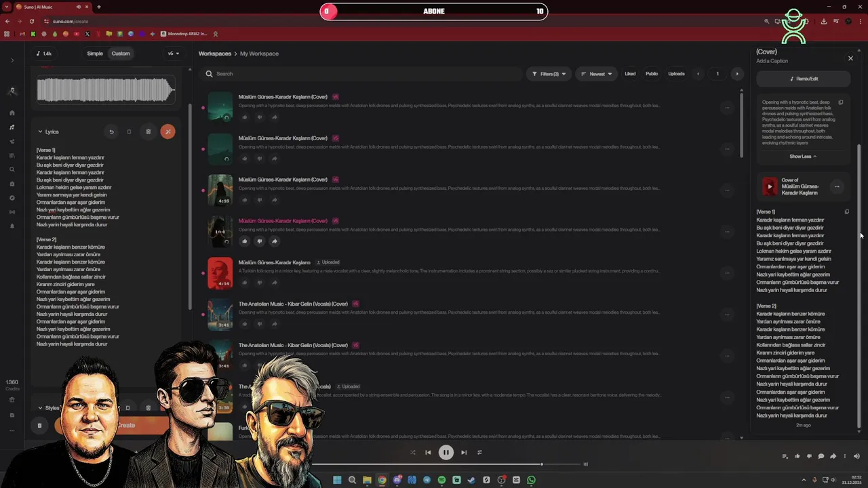Screen dimensions: 868x488
Task: Open the 4:14 red uploaded song thumbnail
Action: click(220, 272)
